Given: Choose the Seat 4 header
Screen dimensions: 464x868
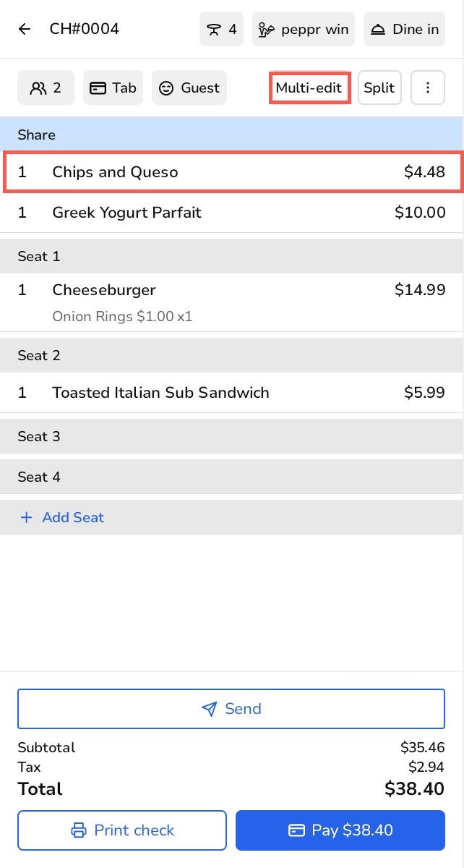Looking at the screenshot, I should 231,477.
